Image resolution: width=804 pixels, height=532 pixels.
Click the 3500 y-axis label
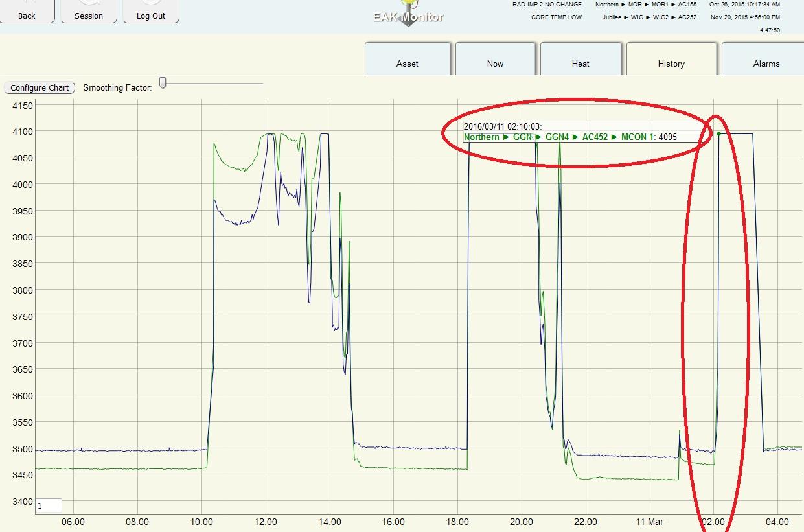click(x=21, y=448)
